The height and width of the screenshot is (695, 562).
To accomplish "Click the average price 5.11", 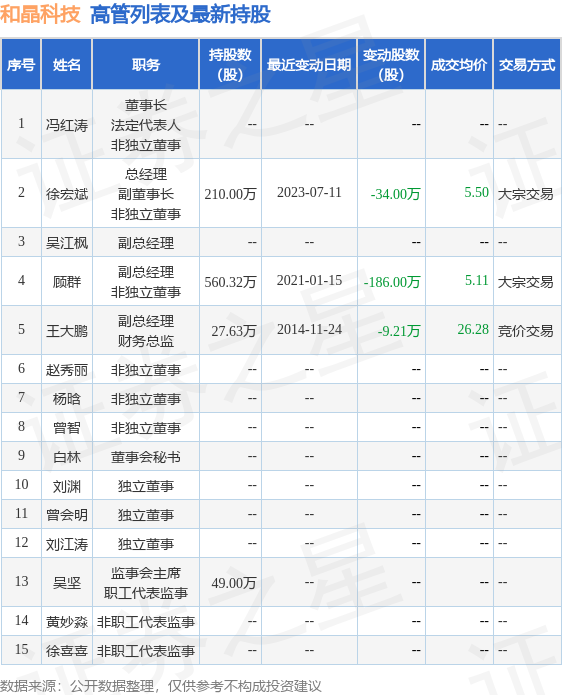I will [x=476, y=280].
